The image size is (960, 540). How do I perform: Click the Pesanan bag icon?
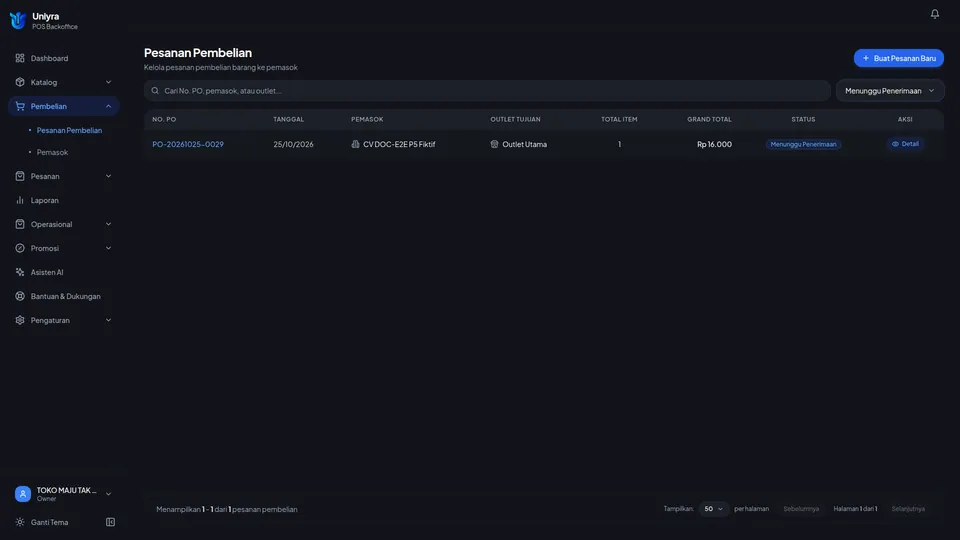click(20, 176)
